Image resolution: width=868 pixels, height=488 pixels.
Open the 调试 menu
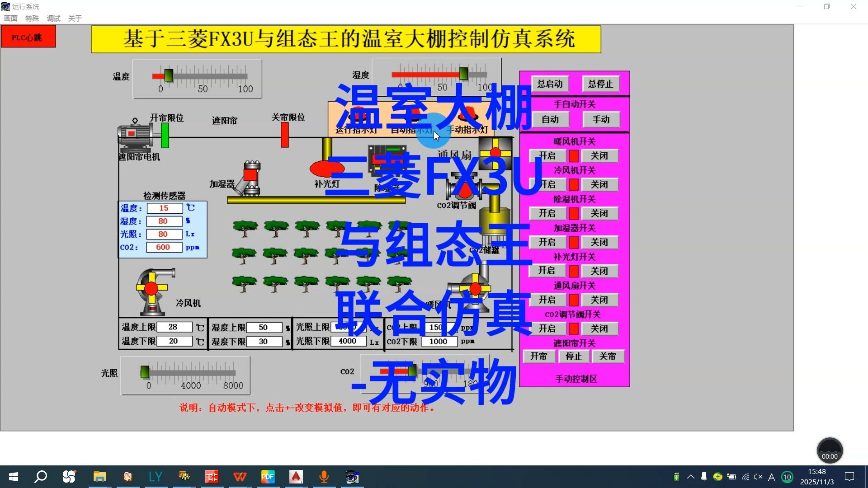click(53, 19)
